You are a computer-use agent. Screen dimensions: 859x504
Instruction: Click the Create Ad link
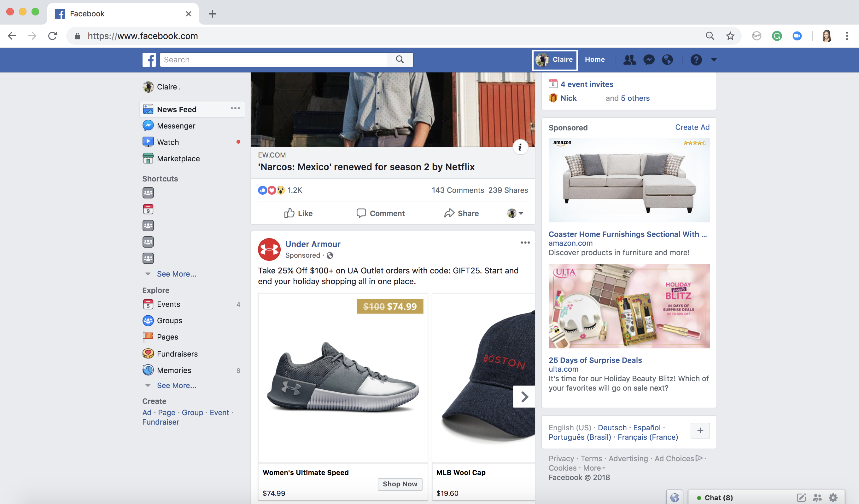692,127
